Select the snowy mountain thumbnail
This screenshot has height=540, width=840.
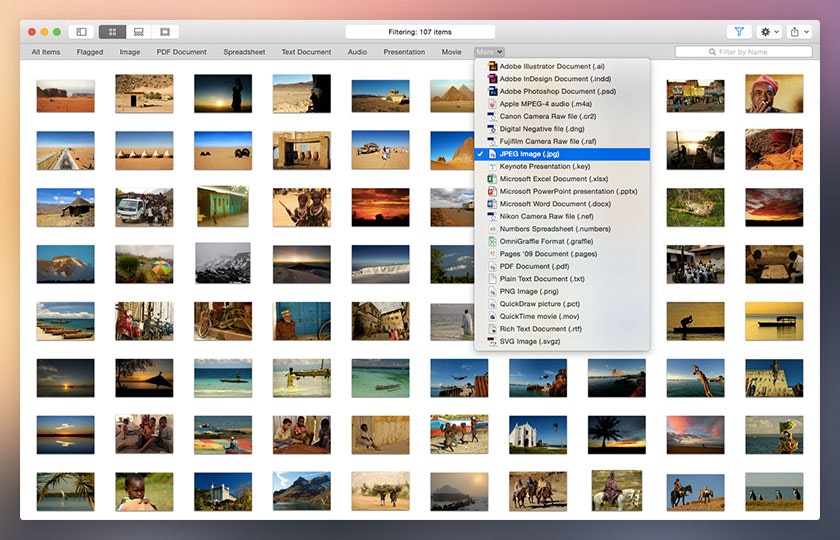coord(223,263)
